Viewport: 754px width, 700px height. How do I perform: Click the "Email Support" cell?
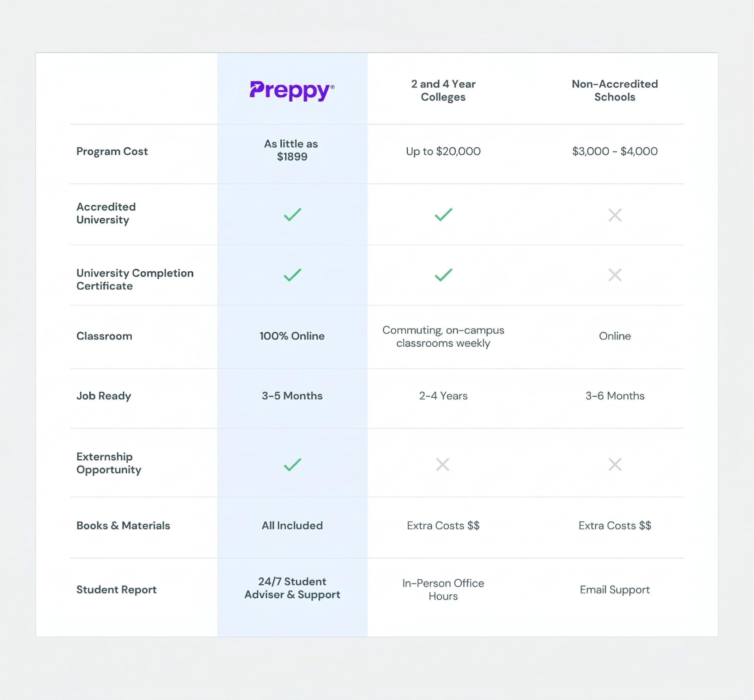pos(615,590)
